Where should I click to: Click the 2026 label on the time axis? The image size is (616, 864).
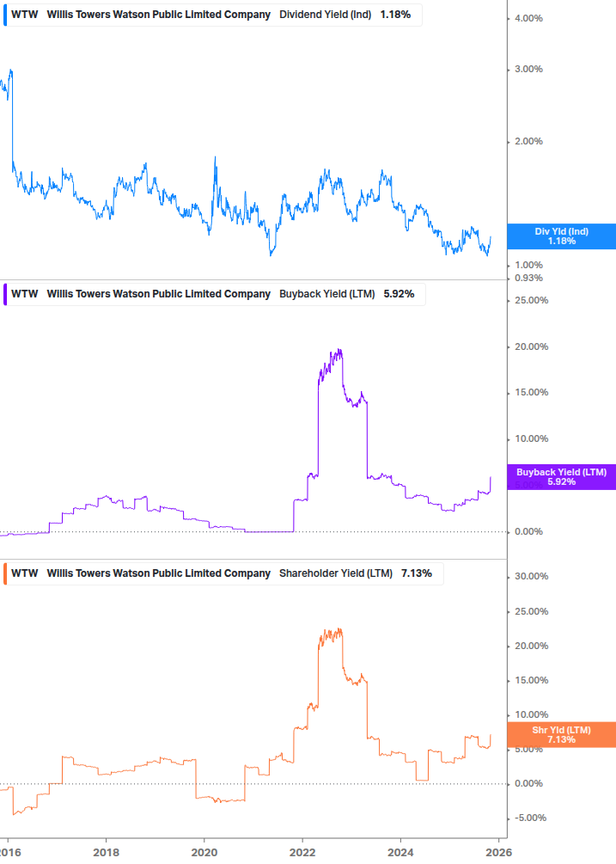point(499,853)
